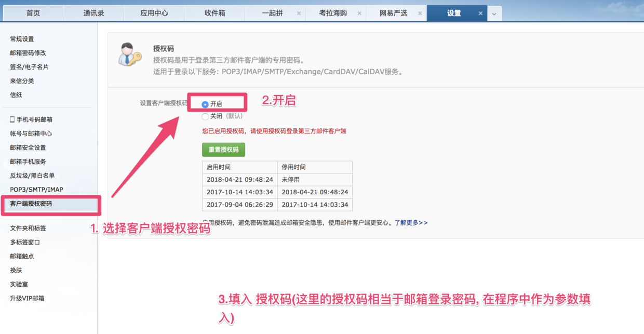644x334 pixels.
Task: Open the 换肤 skin settings
Action: coord(16,270)
